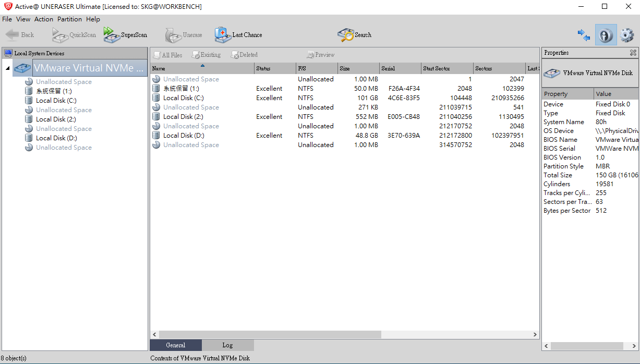Select Local Disk (D:) label in the device tree
Image resolution: width=640 pixels, height=364 pixels.
(x=56, y=138)
